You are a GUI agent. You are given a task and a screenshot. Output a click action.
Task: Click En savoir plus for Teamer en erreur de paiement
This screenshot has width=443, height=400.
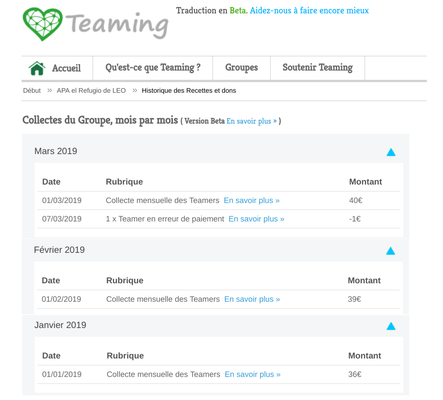pos(256,219)
